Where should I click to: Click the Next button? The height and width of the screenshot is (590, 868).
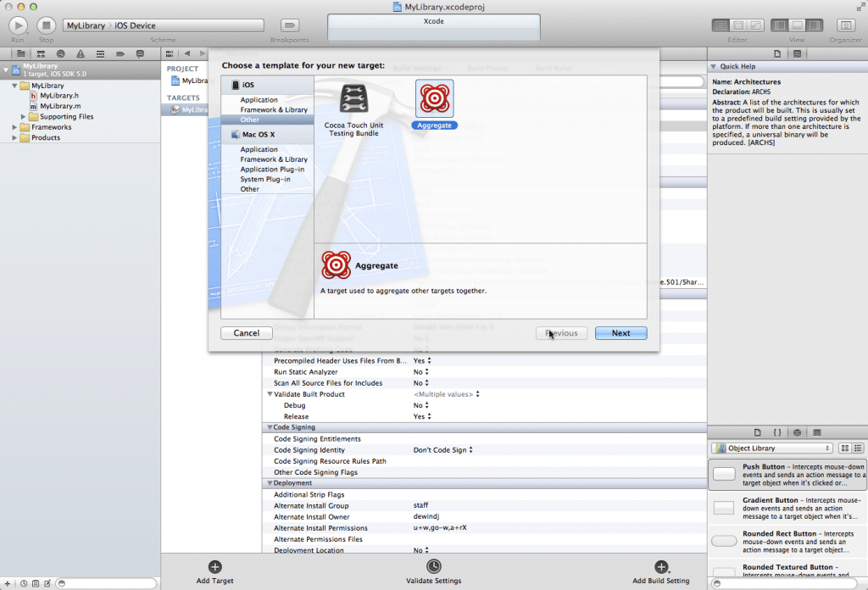(x=620, y=333)
